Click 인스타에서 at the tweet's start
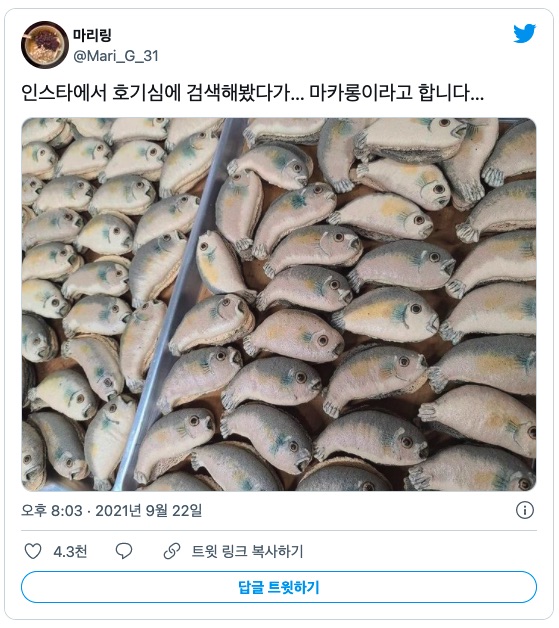This screenshot has height=628, width=559. click(64, 93)
